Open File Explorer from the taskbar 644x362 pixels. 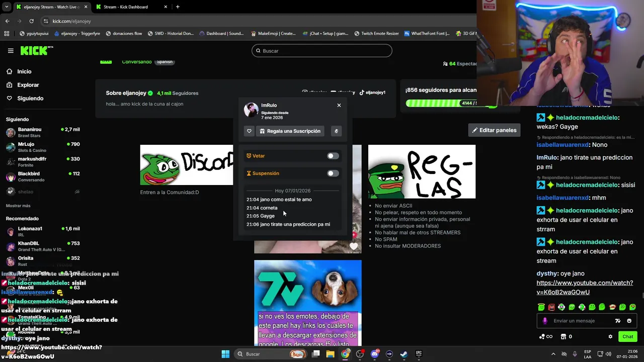point(331,354)
